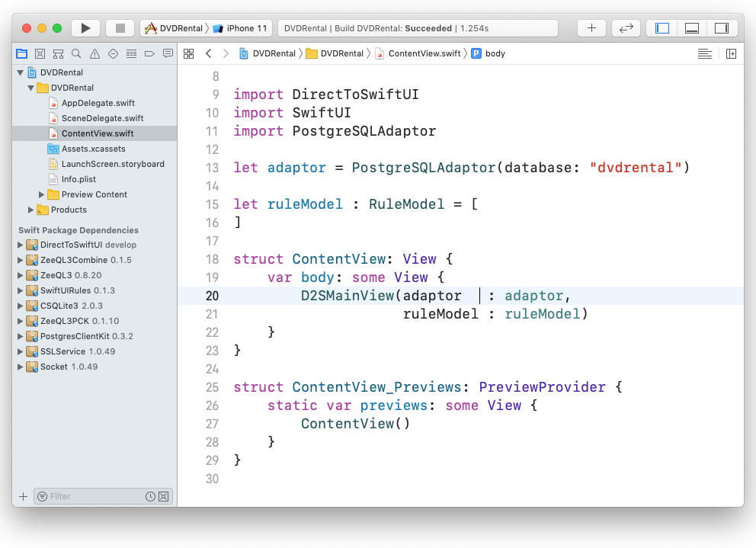Screen dimensions: 756x548
Task: Click ContentView.swift in jump bar
Action: pos(418,53)
